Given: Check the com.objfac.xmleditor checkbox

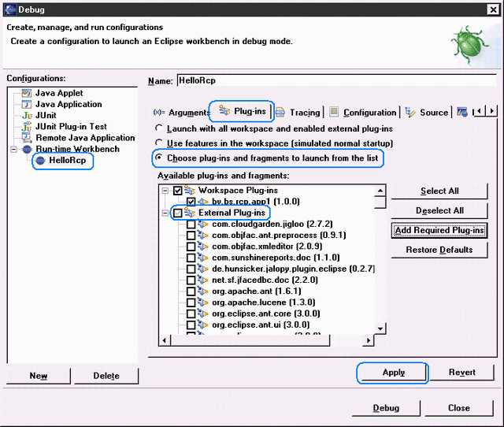Looking at the screenshot, I should point(191,247).
